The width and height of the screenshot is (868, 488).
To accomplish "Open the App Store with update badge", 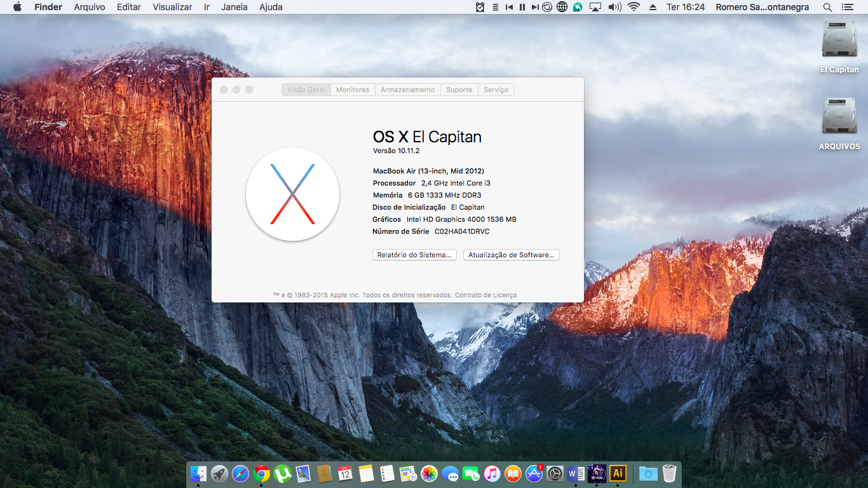I will tap(534, 473).
